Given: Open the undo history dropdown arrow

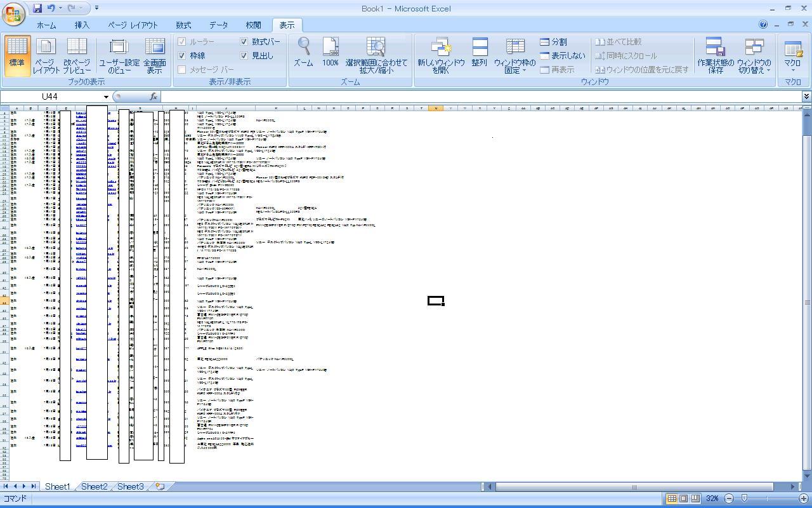Looking at the screenshot, I should pos(60,8).
